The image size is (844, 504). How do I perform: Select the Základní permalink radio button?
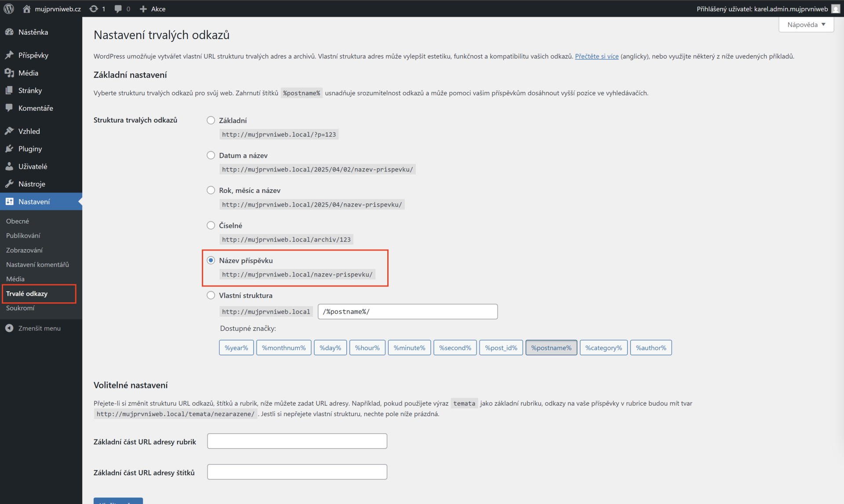coord(211,120)
